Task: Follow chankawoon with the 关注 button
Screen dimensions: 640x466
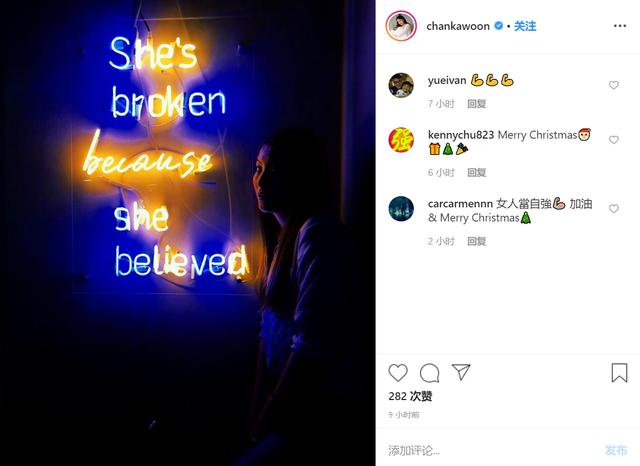Action: pyautogui.click(x=525, y=26)
